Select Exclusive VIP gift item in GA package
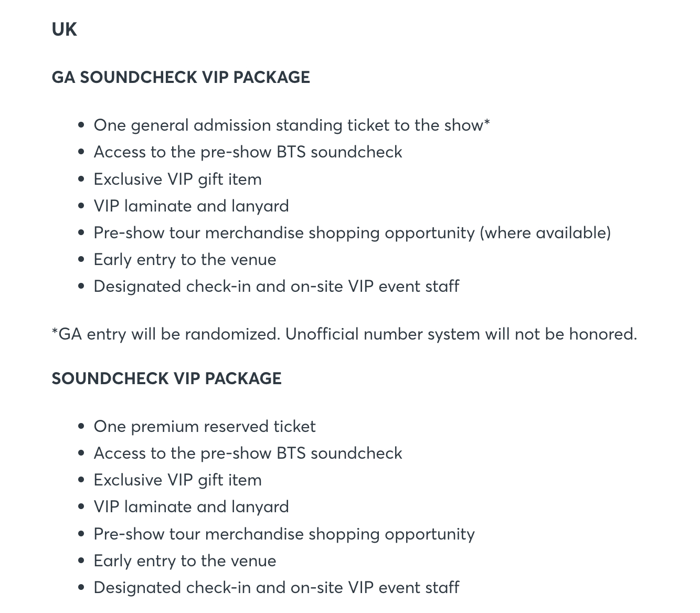This screenshot has height=613, width=700. coord(177,179)
